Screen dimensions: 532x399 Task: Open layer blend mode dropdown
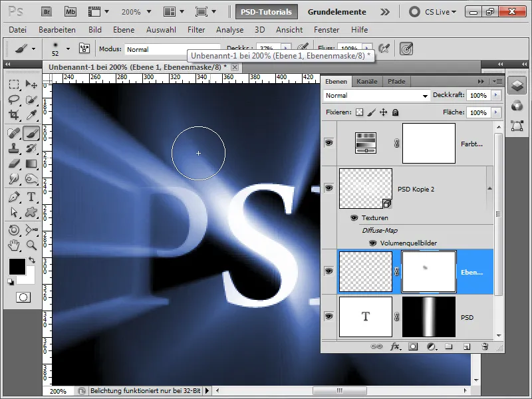pos(376,96)
